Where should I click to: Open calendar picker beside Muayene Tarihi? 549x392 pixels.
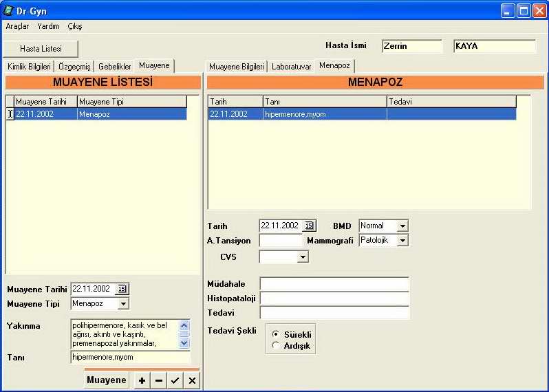point(122,289)
